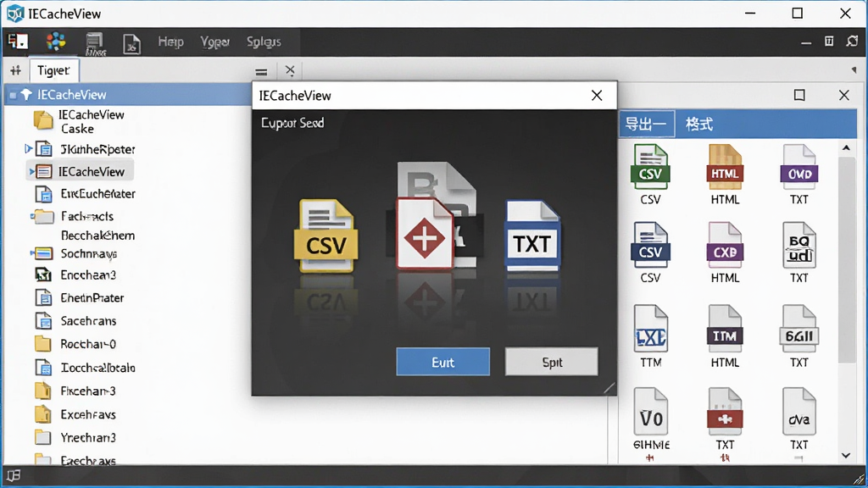Click the status bar icon at bottom left
The height and width of the screenshot is (488, 868).
click(14, 476)
